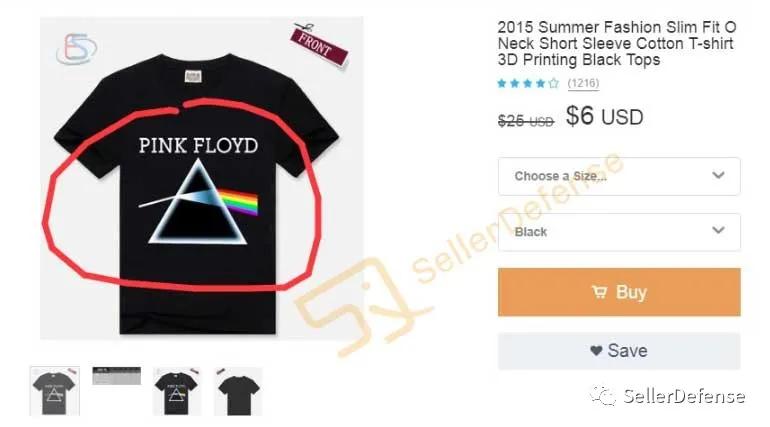Open the (1216) reviews link
This screenshot has height=427, width=770.
tap(583, 83)
